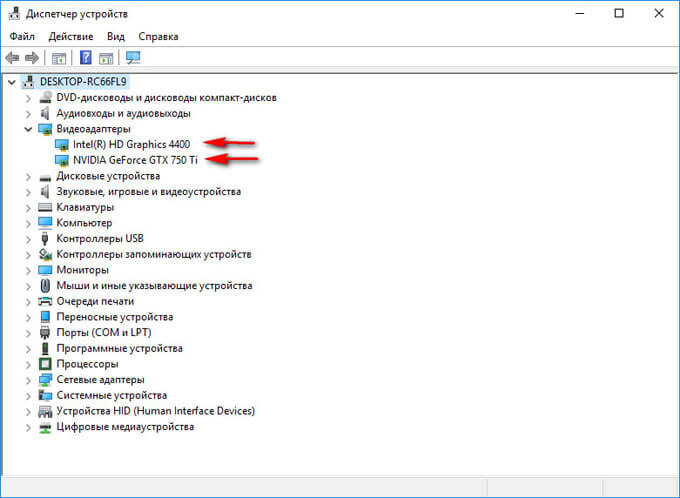This screenshot has width=680, height=498.
Task: Click the show/hide action pane toolbar icon
Action: (x=106, y=58)
